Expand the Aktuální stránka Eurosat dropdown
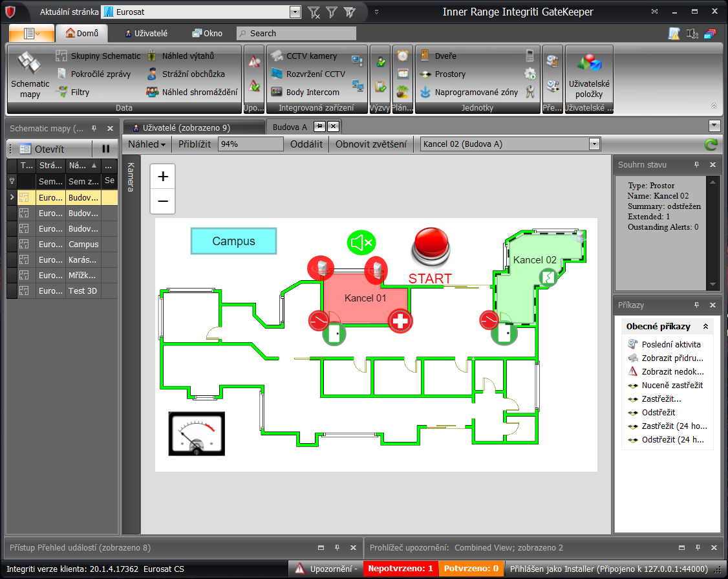 (x=295, y=12)
